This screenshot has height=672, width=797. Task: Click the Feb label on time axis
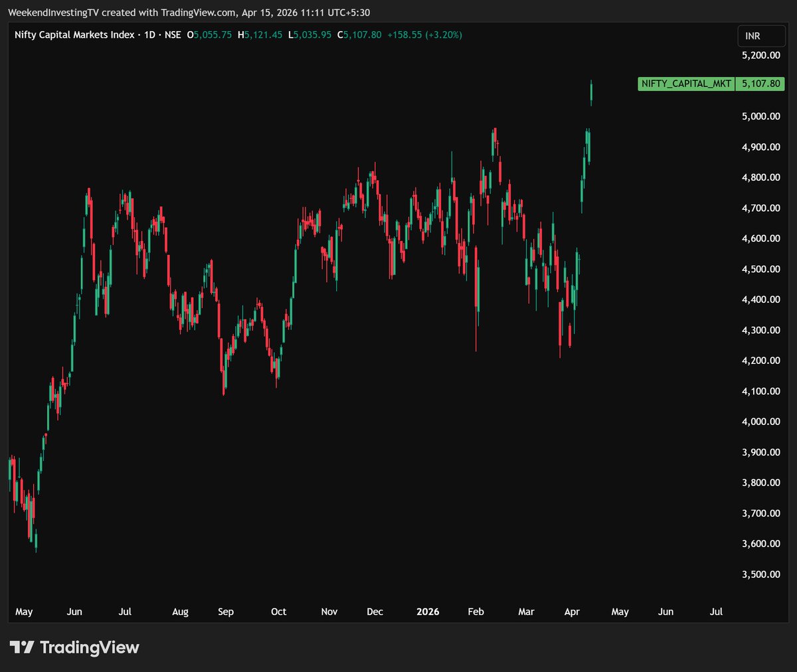point(476,612)
